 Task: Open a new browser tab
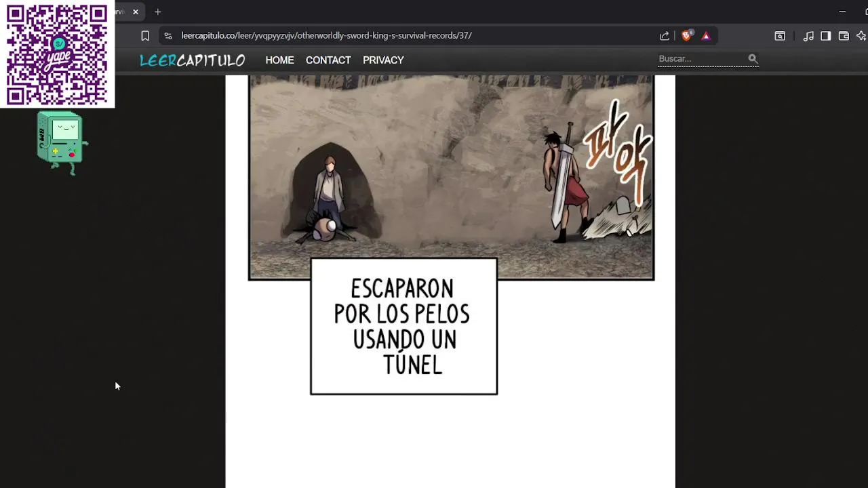[158, 12]
